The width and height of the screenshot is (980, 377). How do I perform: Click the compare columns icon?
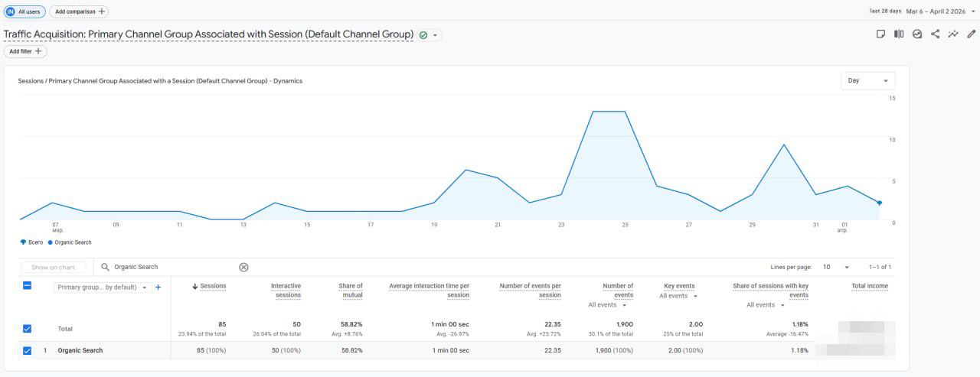tap(899, 34)
